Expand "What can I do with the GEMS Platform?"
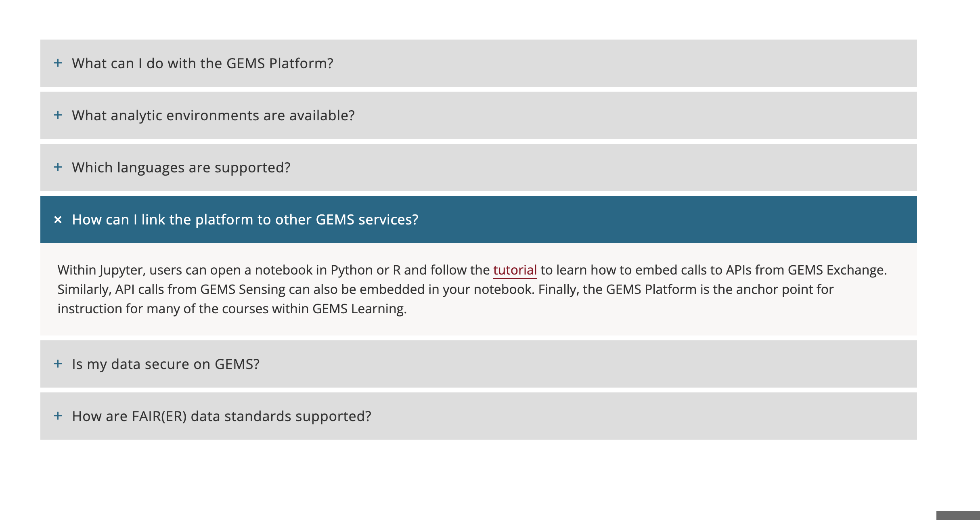 tap(203, 63)
